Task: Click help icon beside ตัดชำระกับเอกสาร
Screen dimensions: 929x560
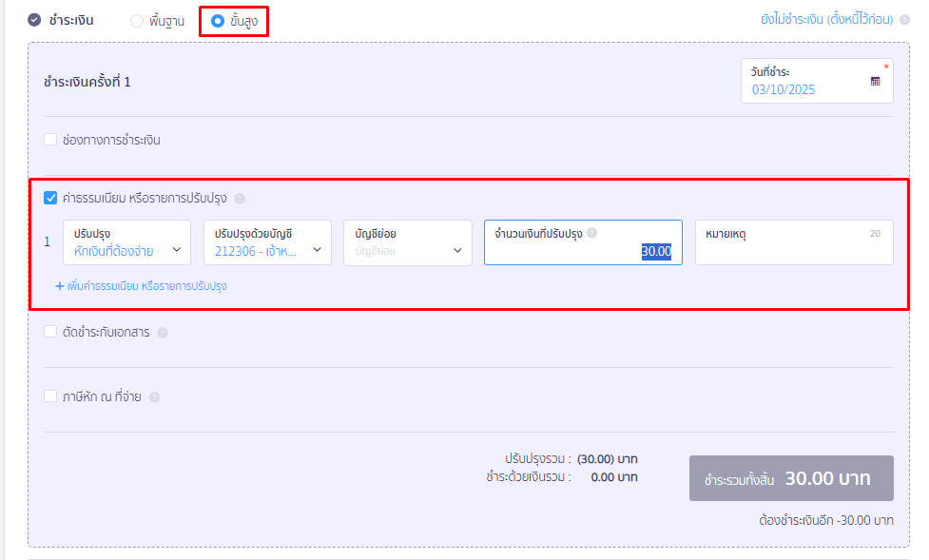Action: click(x=163, y=333)
